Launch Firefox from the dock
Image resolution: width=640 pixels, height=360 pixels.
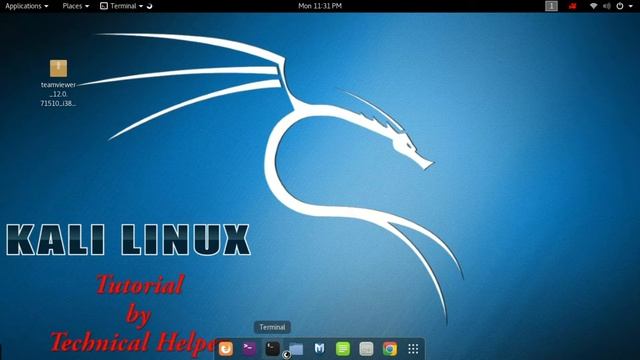(226, 349)
